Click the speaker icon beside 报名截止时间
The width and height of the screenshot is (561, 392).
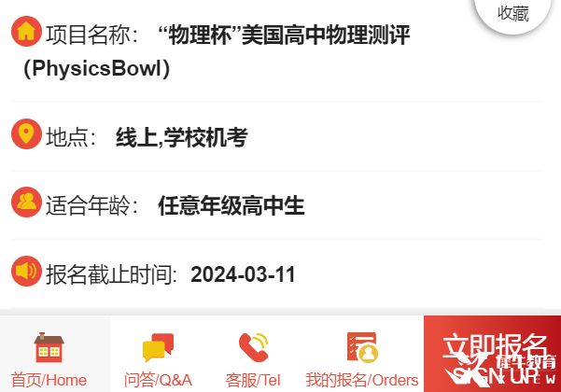[x=26, y=271]
